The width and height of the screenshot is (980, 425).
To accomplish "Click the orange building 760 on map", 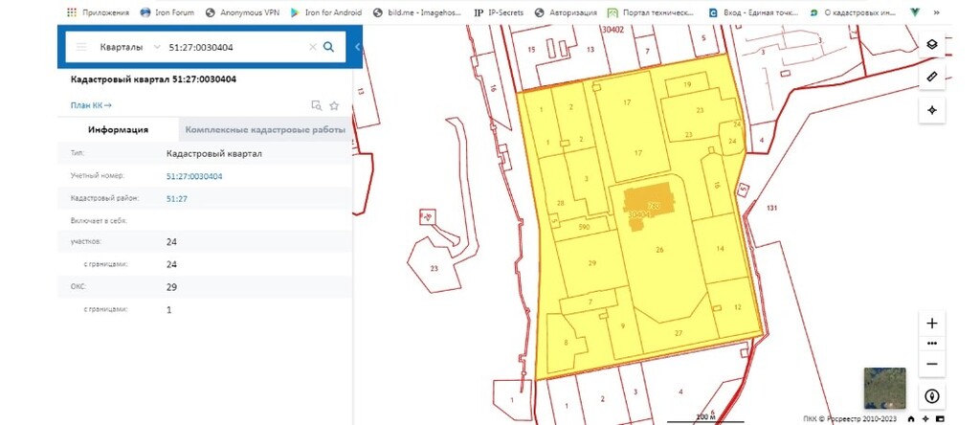I will (650, 200).
